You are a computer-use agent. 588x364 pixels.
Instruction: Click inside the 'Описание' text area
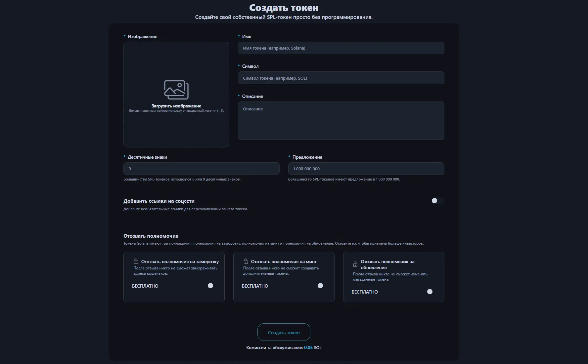tap(341, 121)
